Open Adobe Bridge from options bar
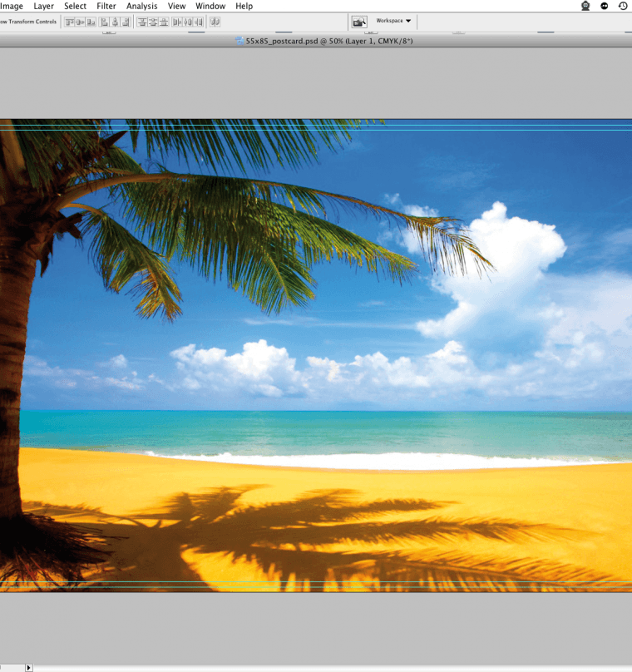This screenshot has width=632, height=672. (359, 22)
